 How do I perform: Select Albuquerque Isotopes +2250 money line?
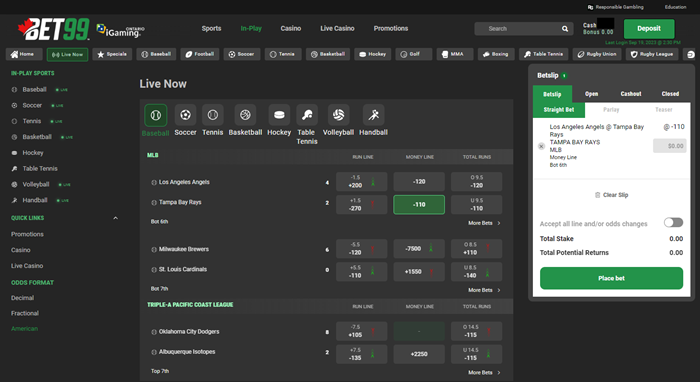point(419,354)
